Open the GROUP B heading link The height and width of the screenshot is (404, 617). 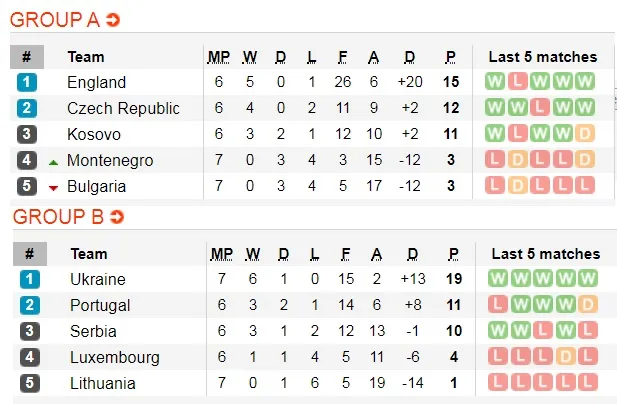click(57, 217)
